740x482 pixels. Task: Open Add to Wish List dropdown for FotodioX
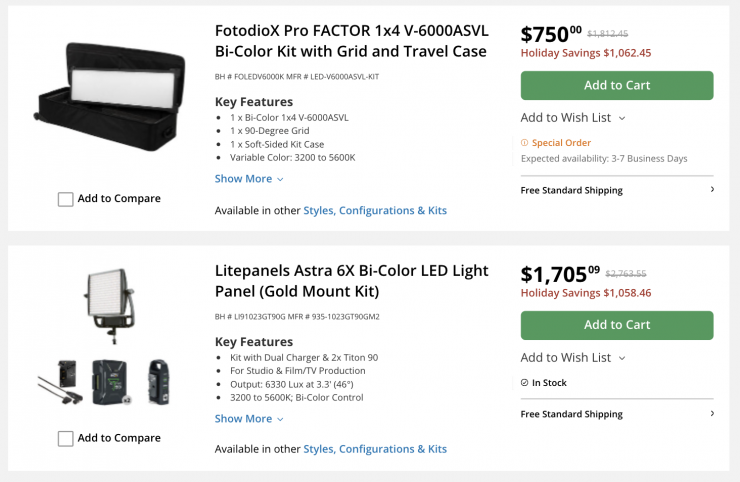click(x=573, y=118)
